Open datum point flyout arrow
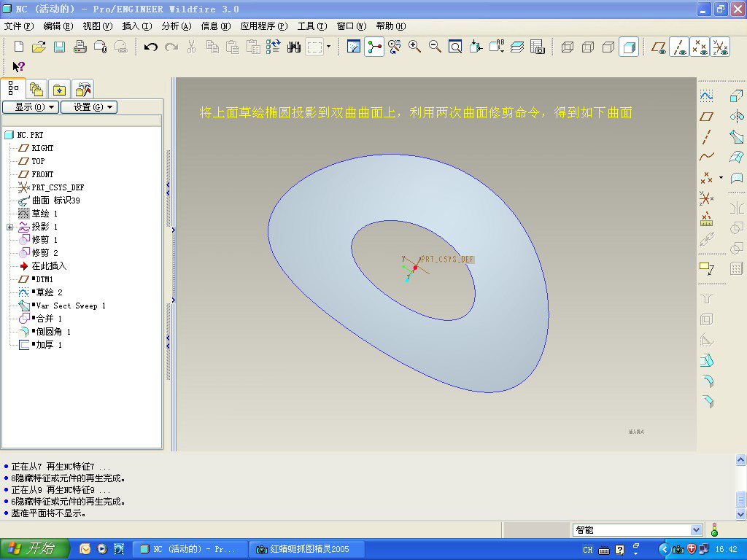 [721, 178]
